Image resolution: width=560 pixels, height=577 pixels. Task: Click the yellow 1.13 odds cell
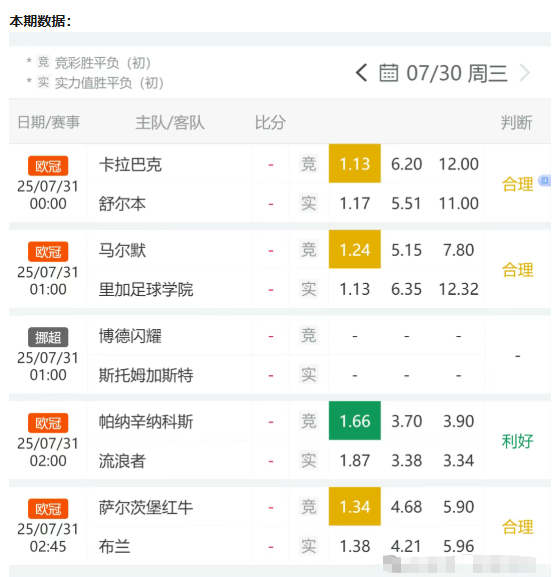(x=355, y=163)
